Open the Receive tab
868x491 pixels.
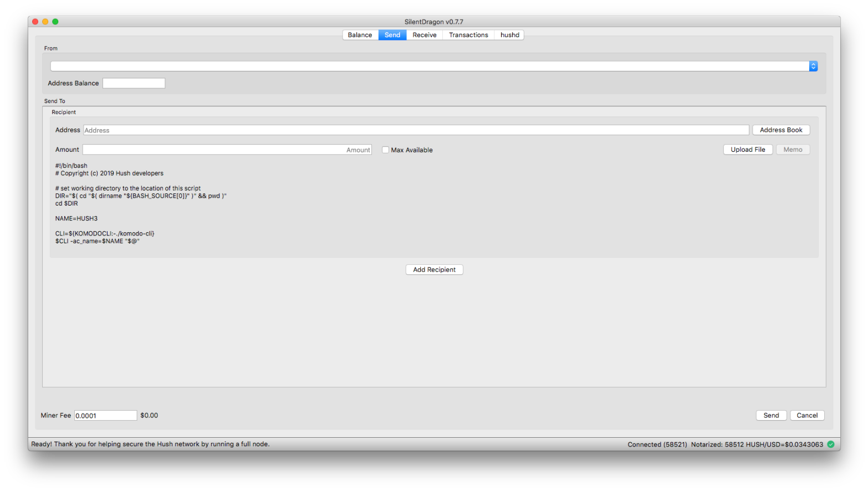click(425, 35)
